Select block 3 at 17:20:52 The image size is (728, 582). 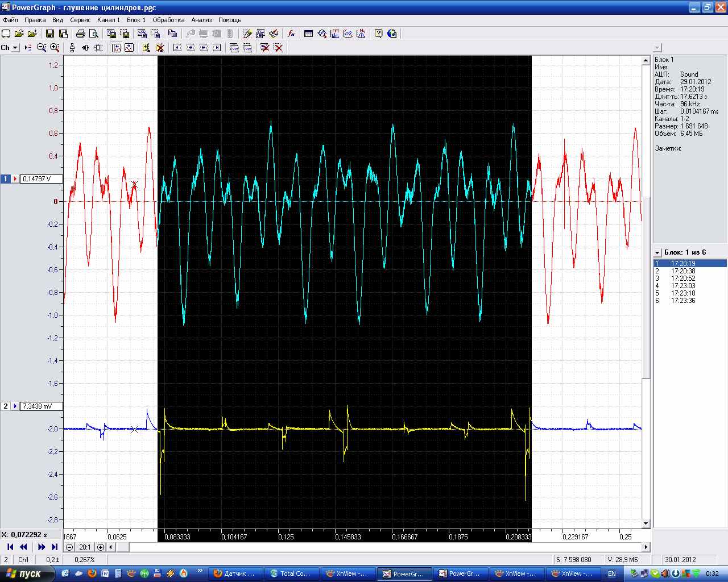pyautogui.click(x=690, y=278)
